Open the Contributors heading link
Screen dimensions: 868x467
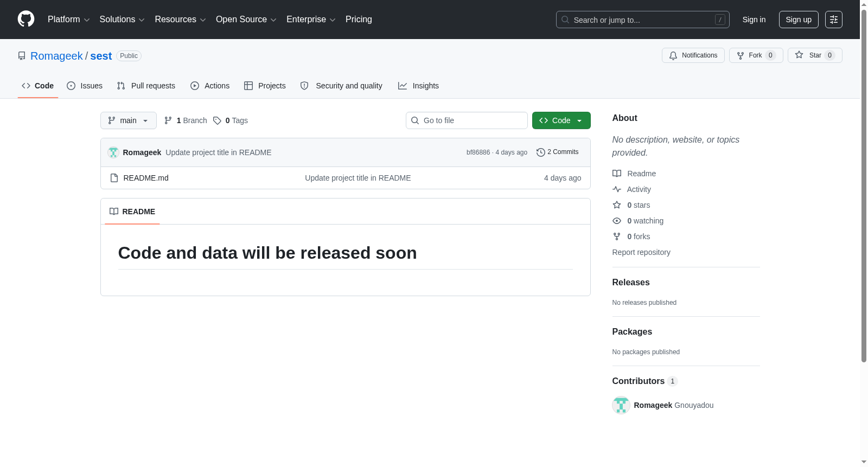click(x=645, y=381)
